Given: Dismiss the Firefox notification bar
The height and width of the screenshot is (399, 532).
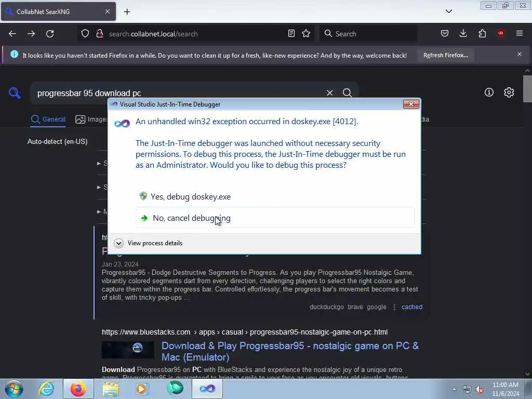Looking at the screenshot, I should pyautogui.click(x=520, y=54).
